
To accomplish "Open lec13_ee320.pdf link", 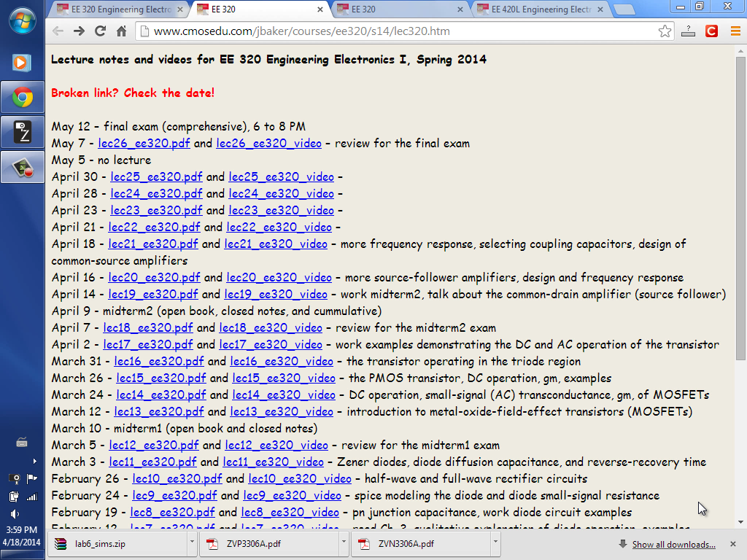I will (x=158, y=411).
